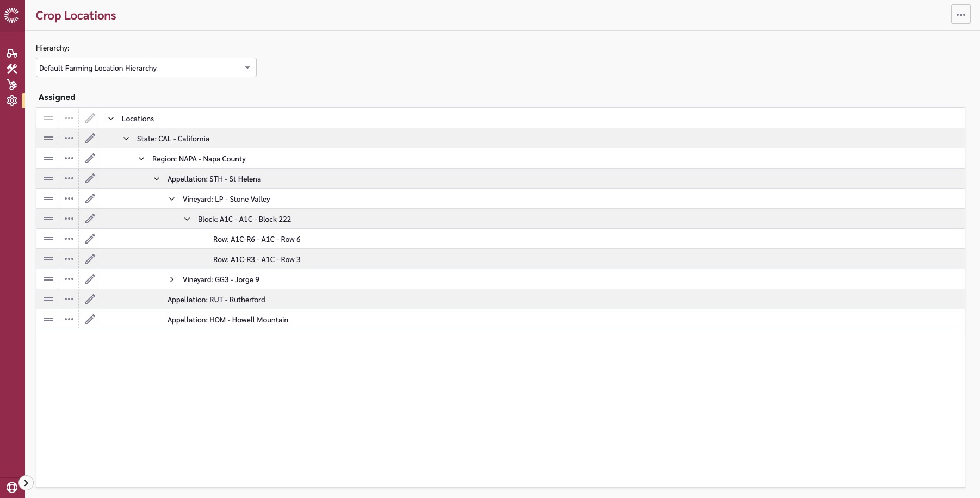The image size is (980, 498).
Task: Open the page options menu at top right
Action: tap(960, 15)
